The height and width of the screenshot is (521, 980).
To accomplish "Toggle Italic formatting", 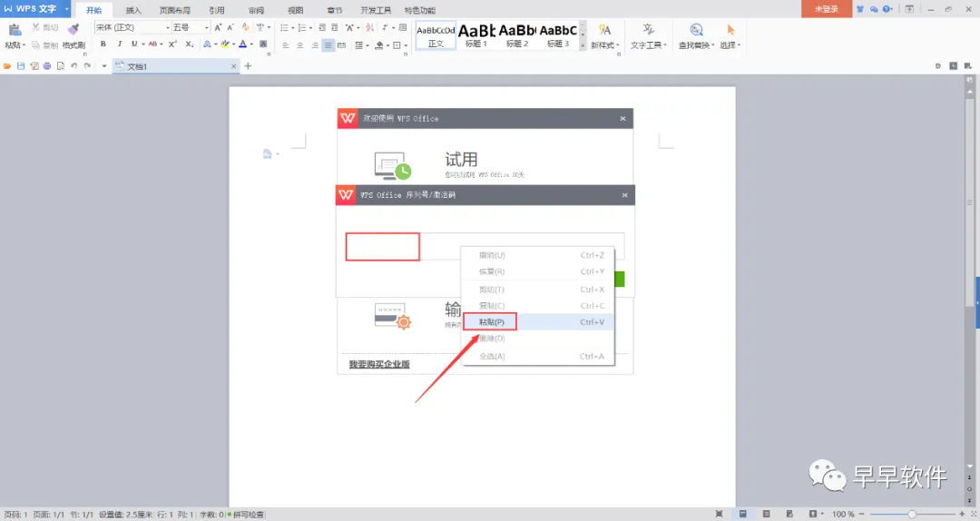I will tap(120, 44).
